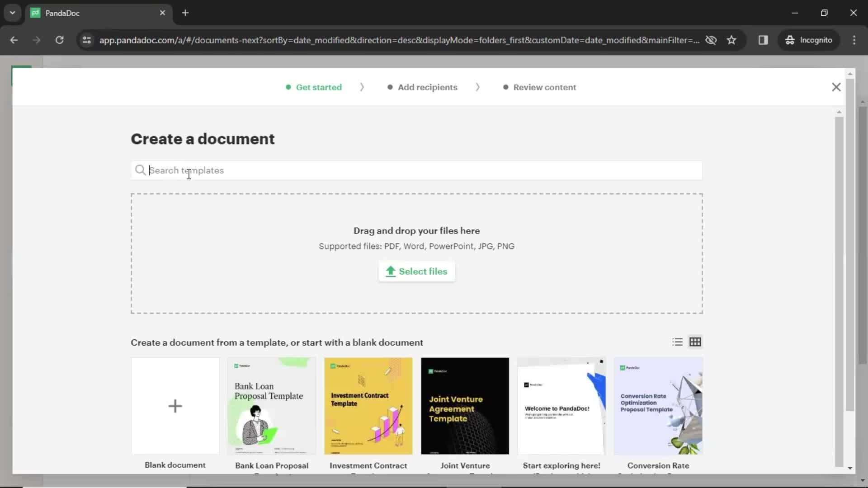
Task: Click the Start exploring here template
Action: [561, 405]
